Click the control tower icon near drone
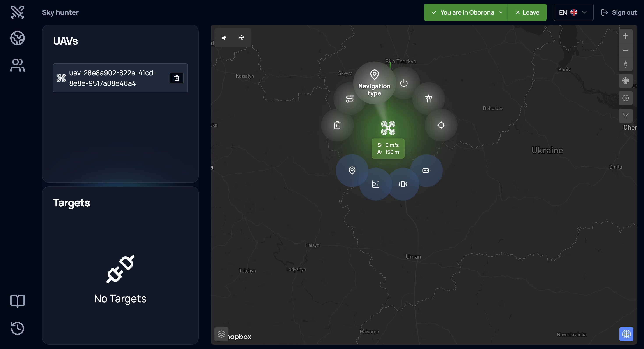 [428, 99]
